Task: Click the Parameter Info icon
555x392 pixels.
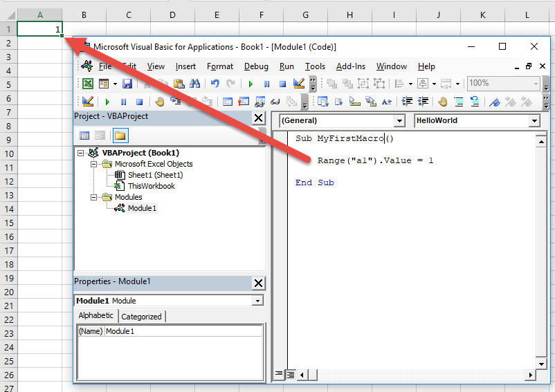Action: (371, 102)
